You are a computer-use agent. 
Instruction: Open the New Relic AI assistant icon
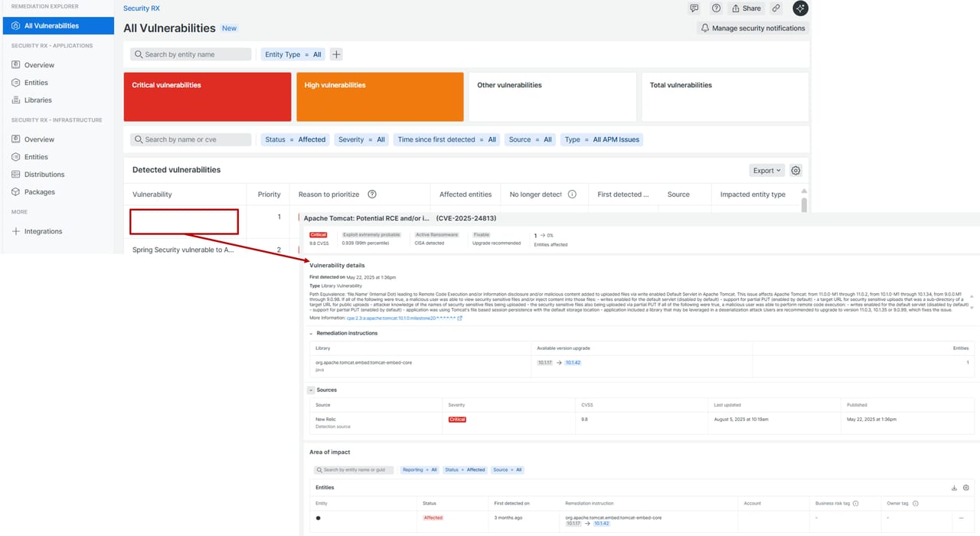[x=800, y=8]
